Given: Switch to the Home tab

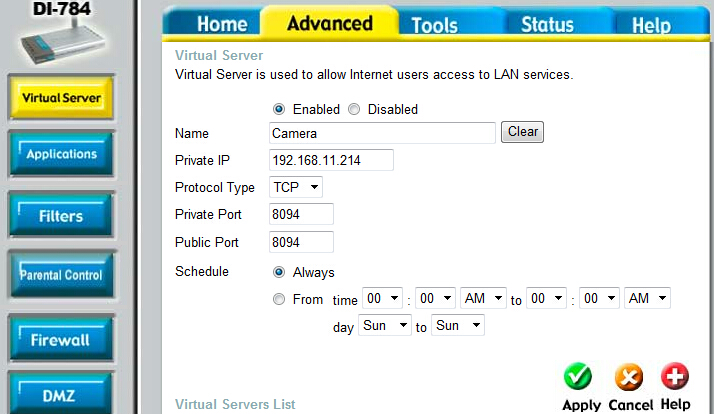Looking at the screenshot, I should (221, 24).
